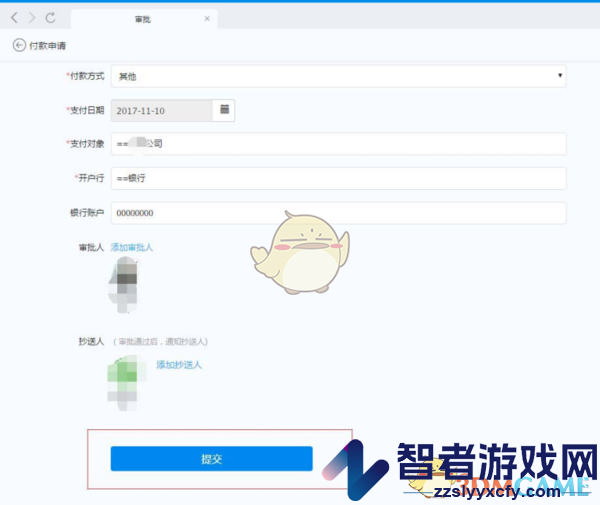
Task: Reload the page with the refresh icon
Action: (51, 18)
